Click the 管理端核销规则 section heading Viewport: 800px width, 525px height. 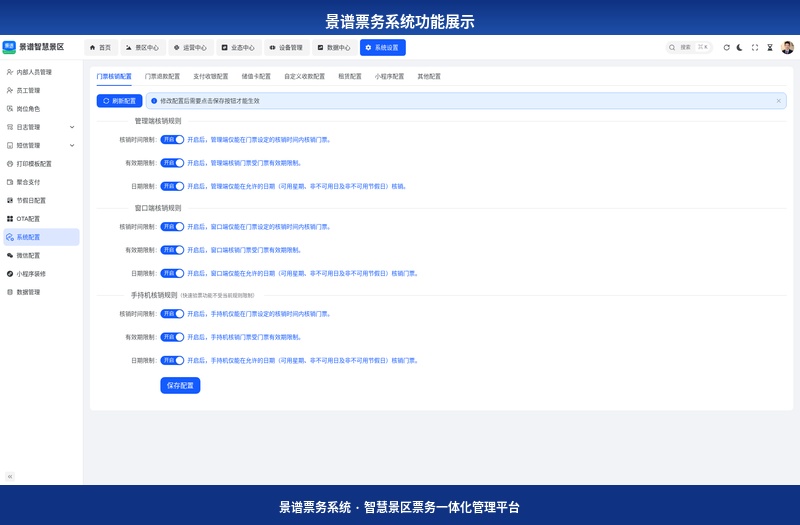(158, 121)
